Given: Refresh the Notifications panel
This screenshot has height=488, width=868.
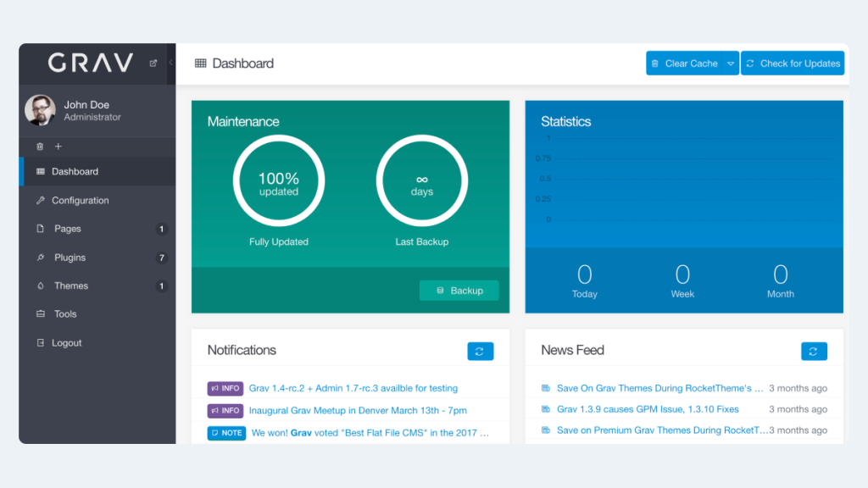Looking at the screenshot, I should [x=480, y=352].
